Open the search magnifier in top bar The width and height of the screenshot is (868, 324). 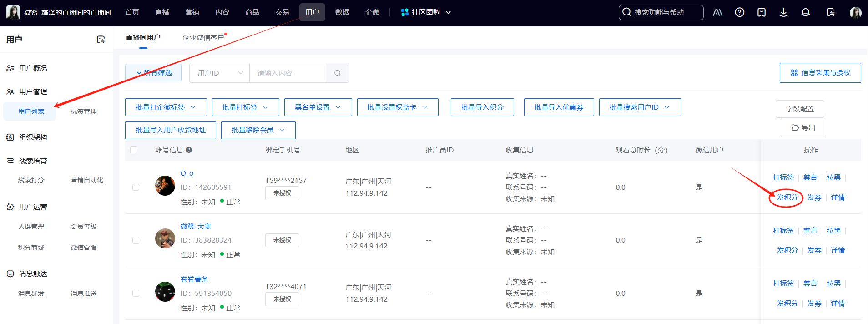[x=627, y=12]
